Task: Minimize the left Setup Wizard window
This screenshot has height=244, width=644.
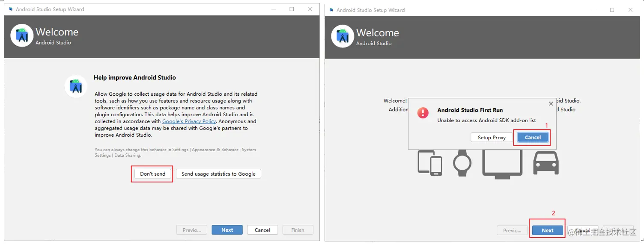Action: tap(273, 9)
